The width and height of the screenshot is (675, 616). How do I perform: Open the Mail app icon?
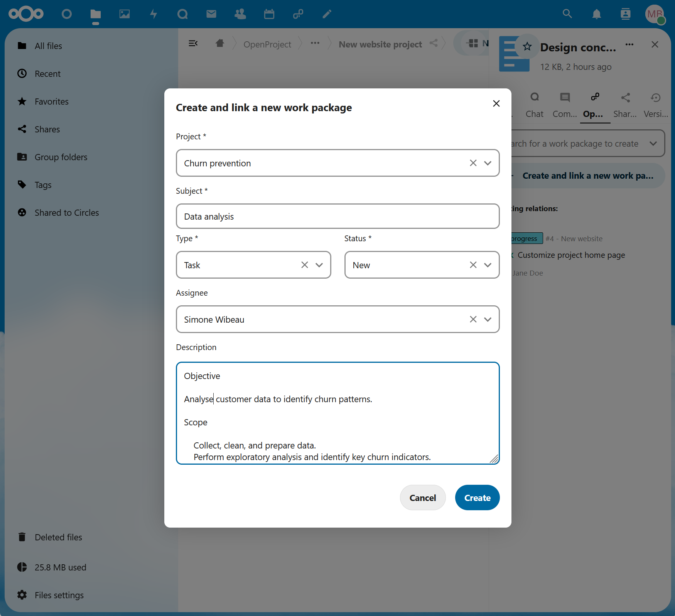(x=211, y=14)
